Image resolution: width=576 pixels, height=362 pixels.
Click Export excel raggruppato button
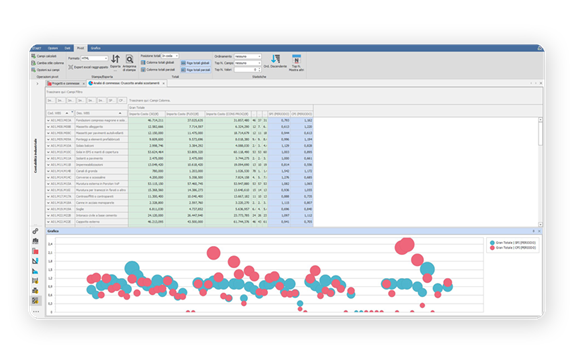tap(88, 67)
